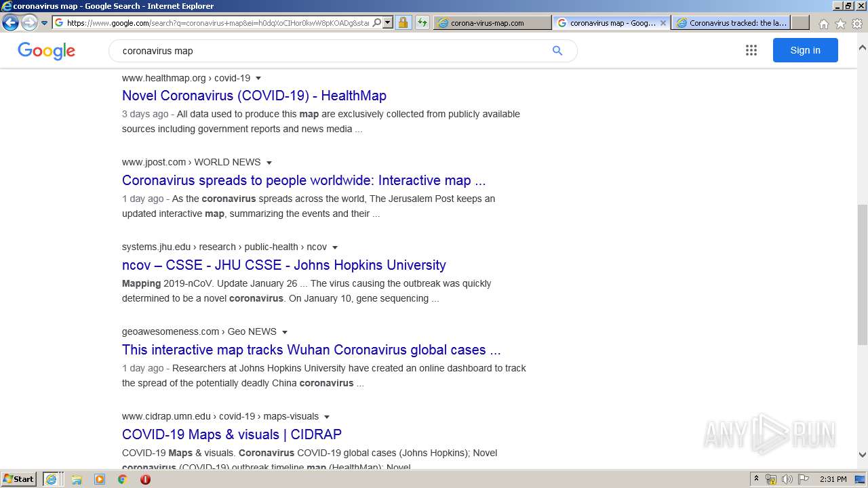Open COVID-19 Maps & visuals CIDRAP link
Screen dimensions: 868x488
[232, 434]
